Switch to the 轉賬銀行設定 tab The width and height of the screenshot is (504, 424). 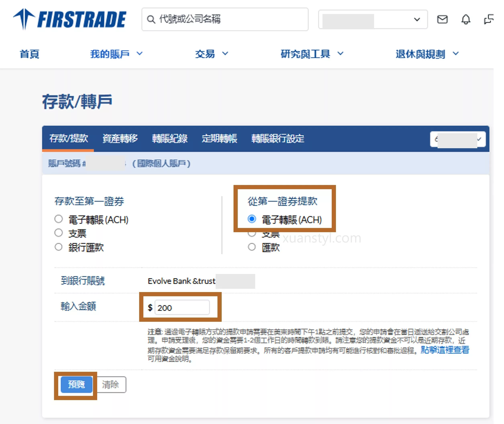point(278,138)
